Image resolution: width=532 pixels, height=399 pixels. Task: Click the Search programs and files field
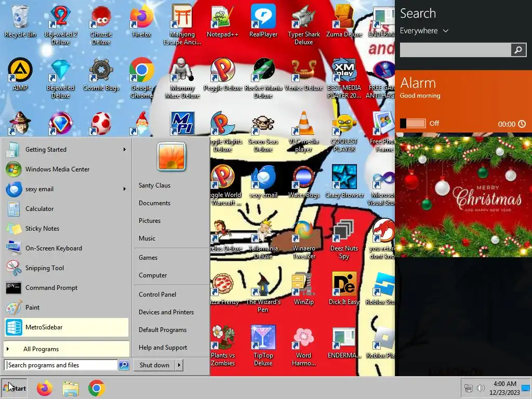click(x=61, y=365)
